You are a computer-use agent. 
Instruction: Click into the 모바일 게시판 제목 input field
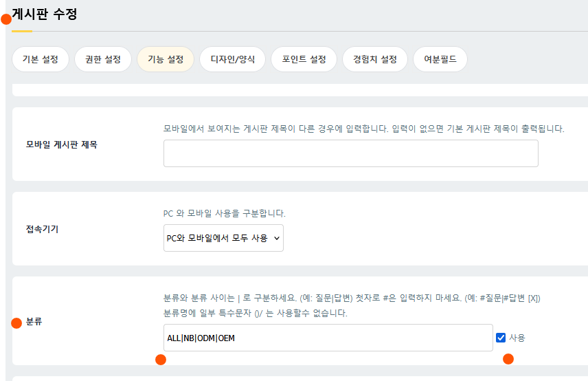click(350, 153)
